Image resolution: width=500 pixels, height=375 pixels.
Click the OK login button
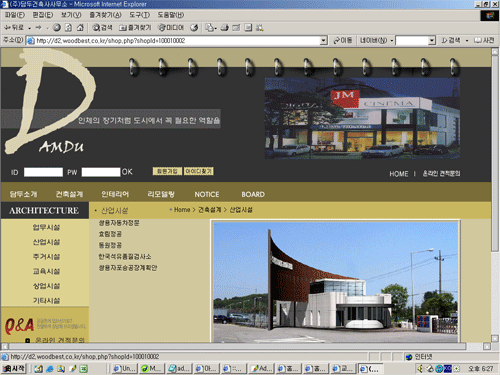click(x=127, y=172)
